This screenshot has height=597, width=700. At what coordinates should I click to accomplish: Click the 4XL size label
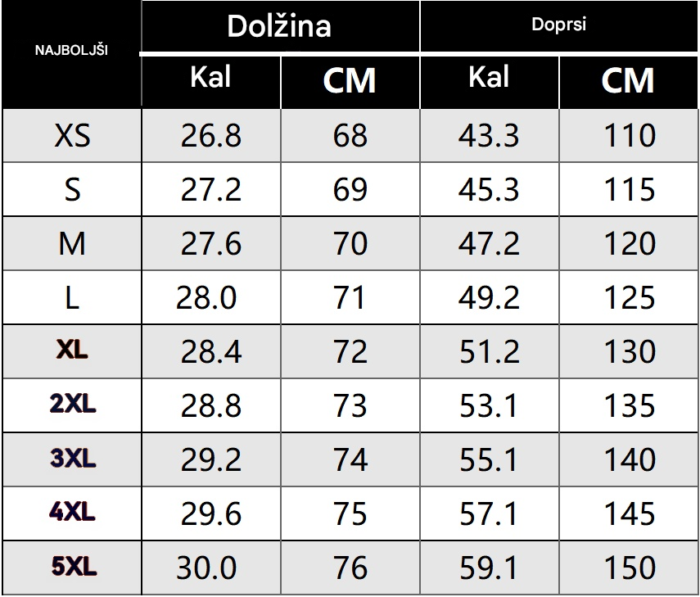pos(72,513)
